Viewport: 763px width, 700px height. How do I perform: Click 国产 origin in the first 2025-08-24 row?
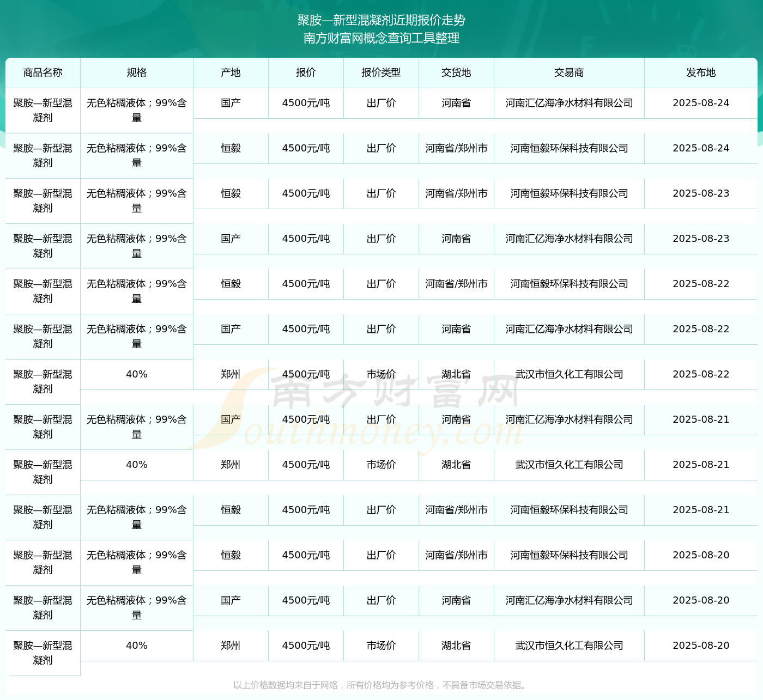[231, 103]
